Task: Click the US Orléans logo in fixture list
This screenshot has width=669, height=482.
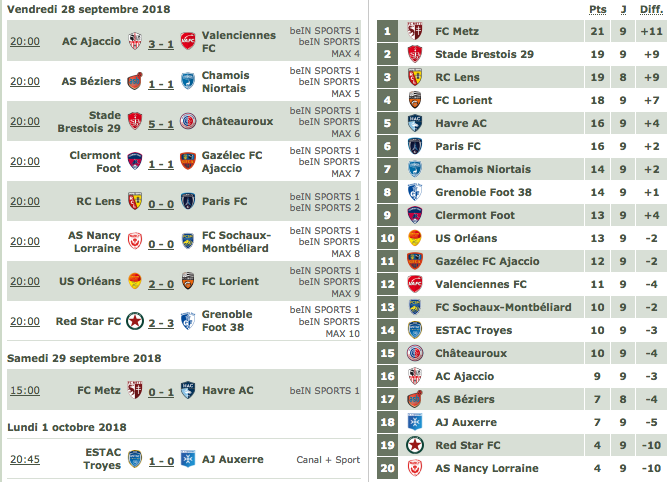Action: coord(135,281)
